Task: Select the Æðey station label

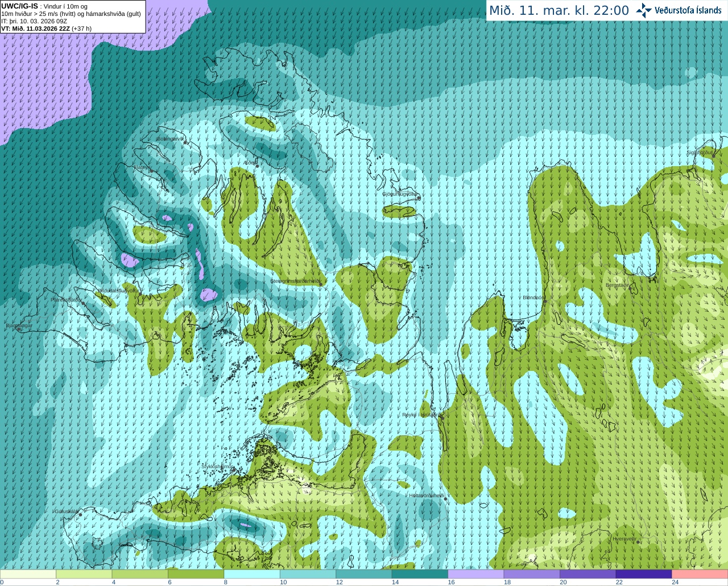Action: pyautogui.click(x=250, y=163)
